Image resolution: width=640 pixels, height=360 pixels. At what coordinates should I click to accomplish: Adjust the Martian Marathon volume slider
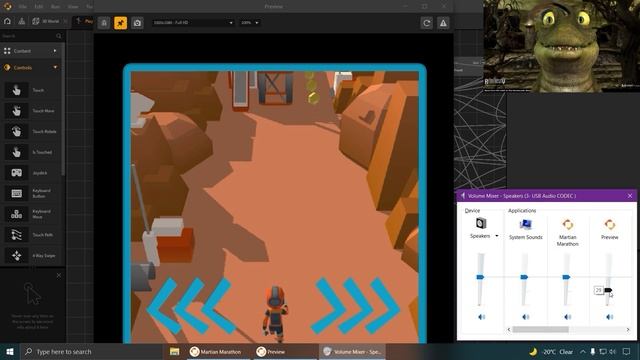click(566, 277)
